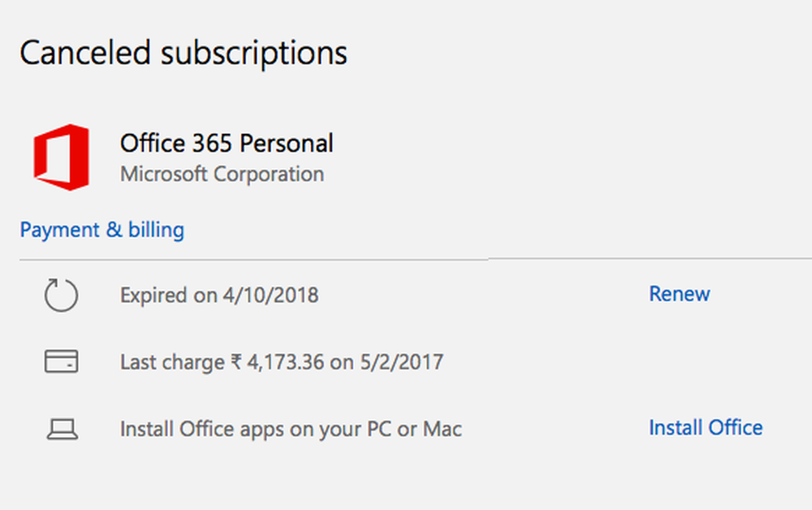Click 'Install Office apps on your PC or Mac' text
The image size is (812, 510).
tap(291, 429)
